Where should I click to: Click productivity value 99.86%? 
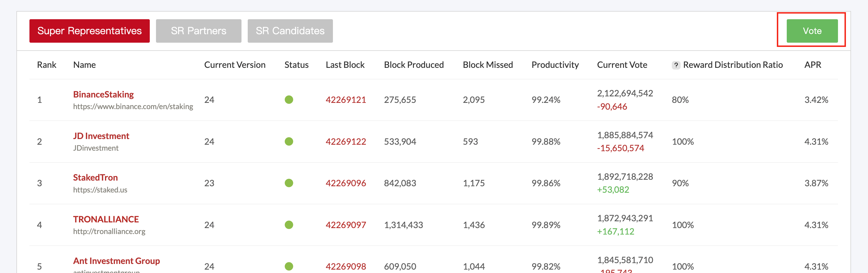point(546,183)
